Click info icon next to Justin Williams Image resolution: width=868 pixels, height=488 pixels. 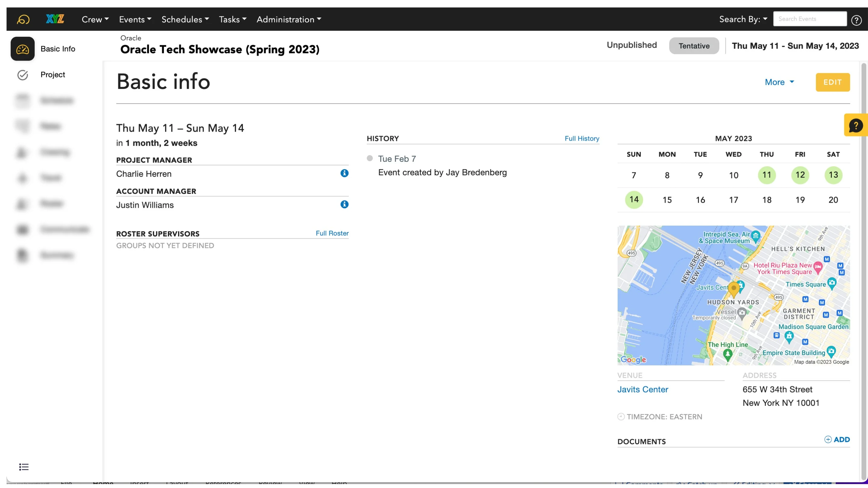(x=344, y=205)
